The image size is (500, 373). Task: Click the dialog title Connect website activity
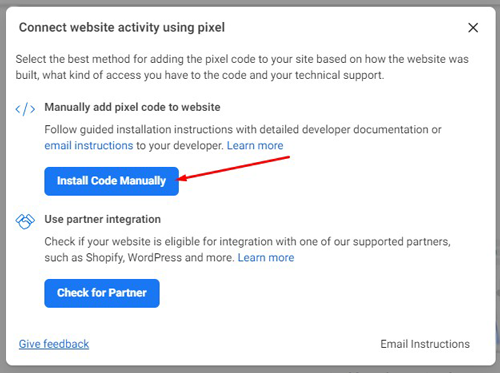tap(122, 27)
